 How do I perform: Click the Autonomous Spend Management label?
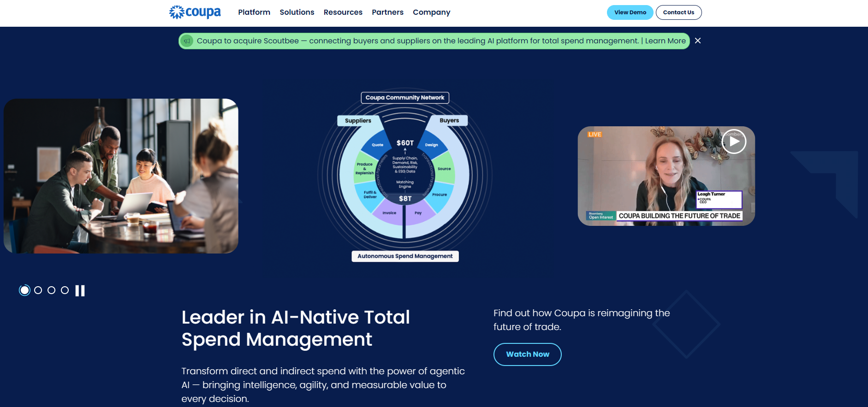click(405, 256)
